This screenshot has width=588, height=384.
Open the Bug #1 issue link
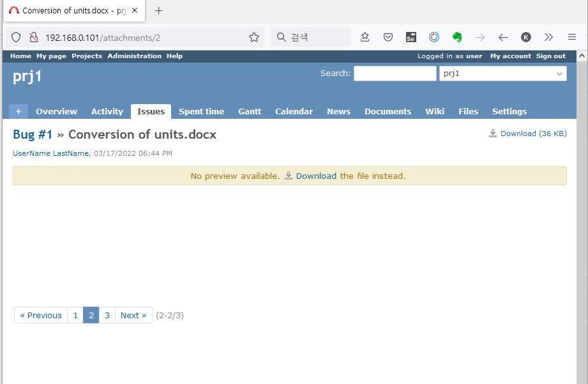(x=33, y=134)
